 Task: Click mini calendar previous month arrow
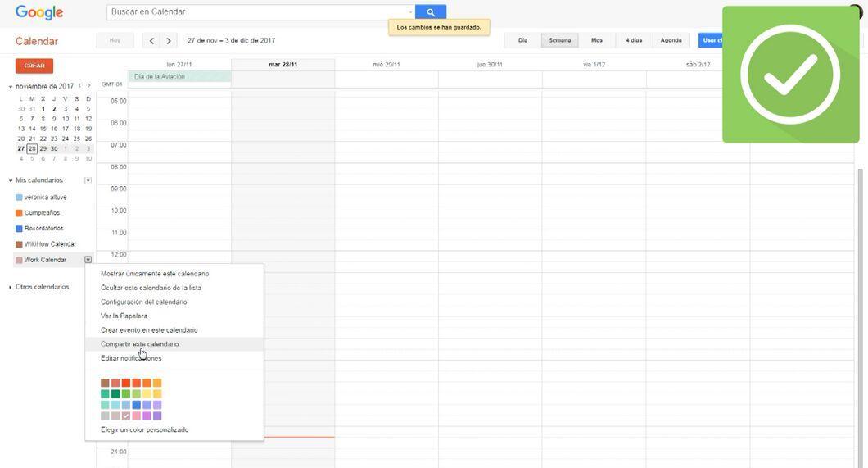(x=79, y=86)
